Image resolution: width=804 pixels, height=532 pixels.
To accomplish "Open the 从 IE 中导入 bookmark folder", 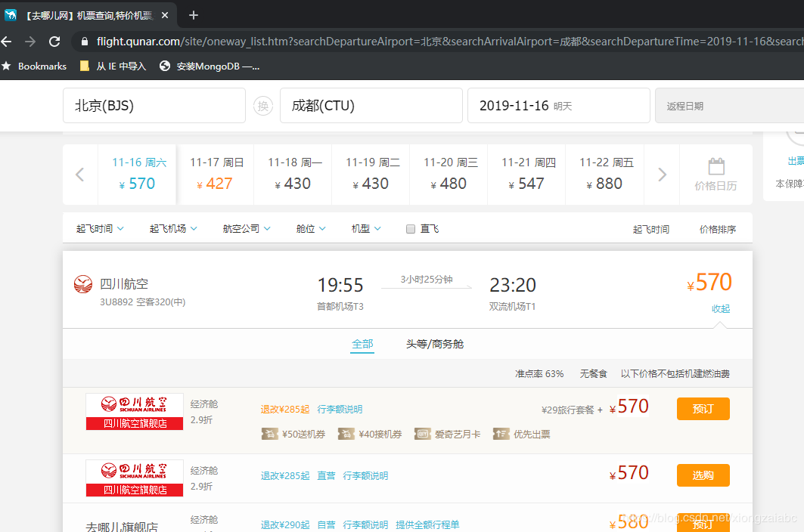I will click(113, 66).
